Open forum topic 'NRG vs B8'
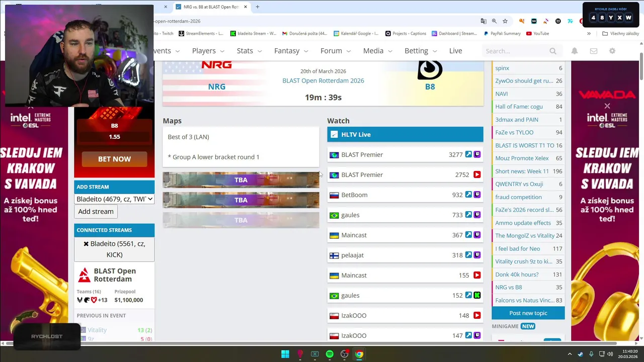Image resolution: width=644 pixels, height=362 pixels. coord(509,287)
